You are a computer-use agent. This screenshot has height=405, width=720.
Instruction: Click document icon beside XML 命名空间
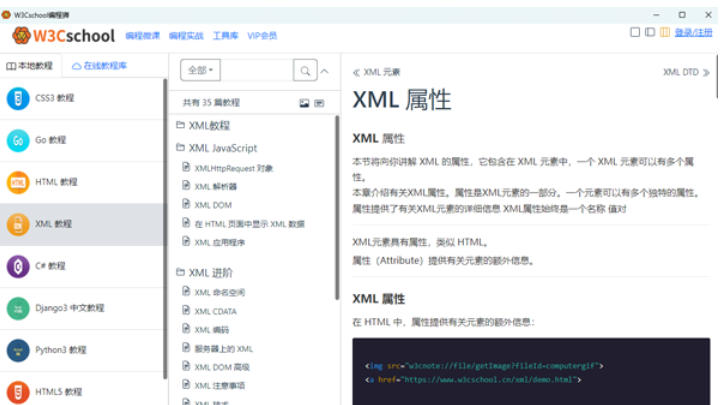pos(186,291)
